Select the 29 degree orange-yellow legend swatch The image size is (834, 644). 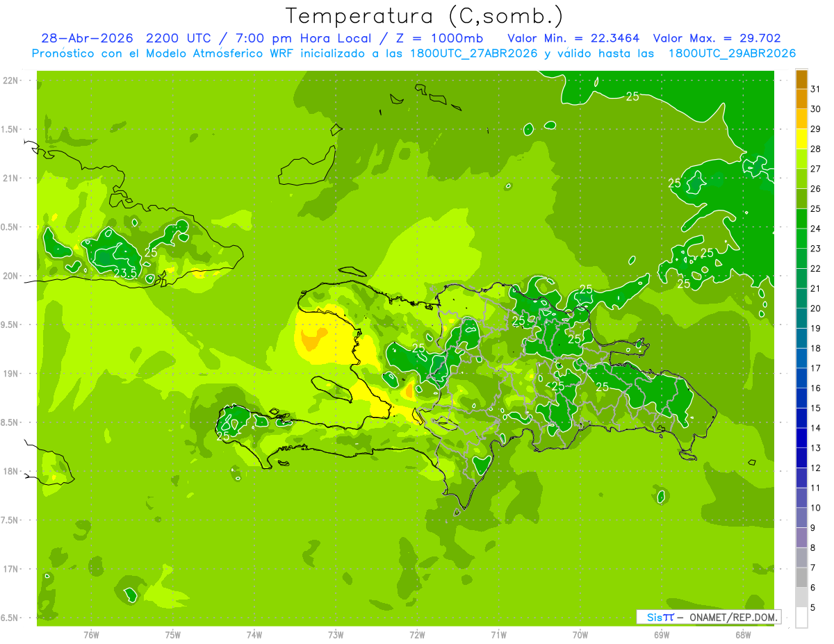tap(801, 119)
